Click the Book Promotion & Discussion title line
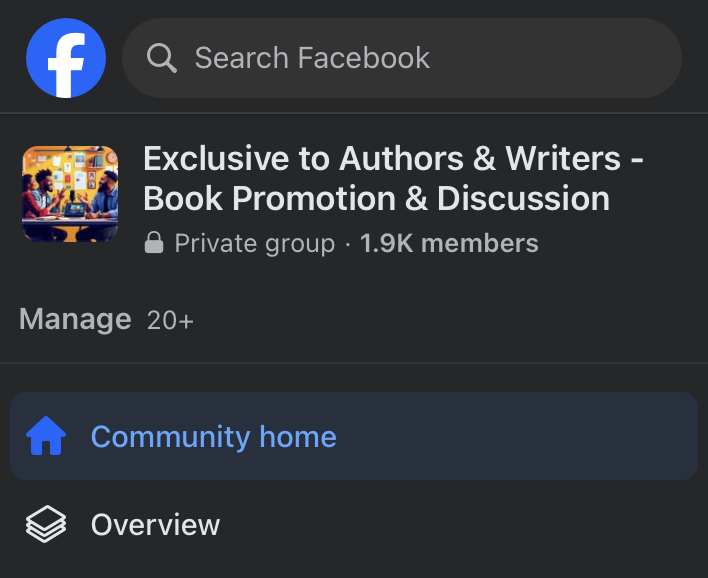The image size is (708, 578). 376,198
